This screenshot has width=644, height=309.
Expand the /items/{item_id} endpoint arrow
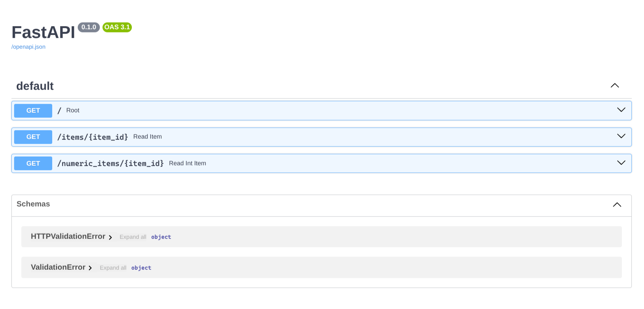[x=621, y=136]
